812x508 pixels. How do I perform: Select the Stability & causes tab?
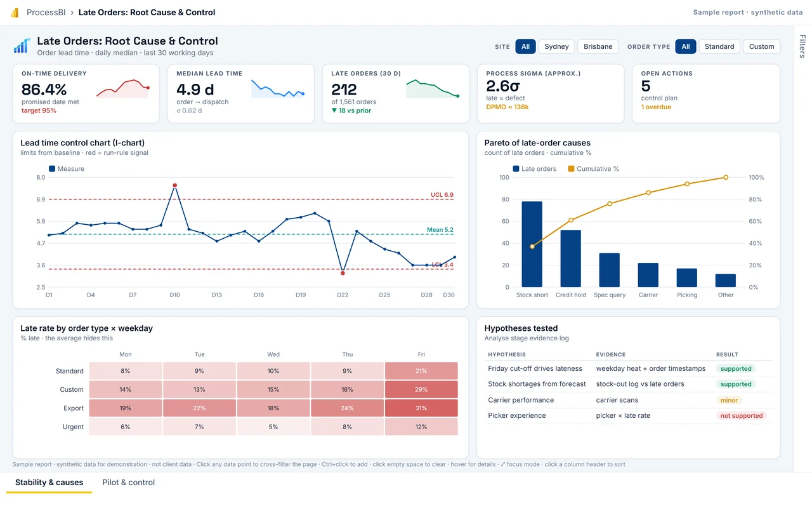click(49, 483)
